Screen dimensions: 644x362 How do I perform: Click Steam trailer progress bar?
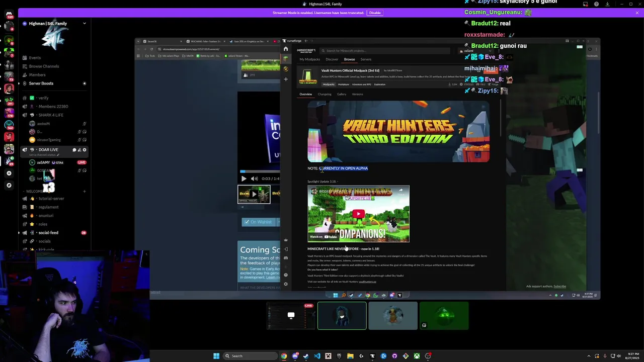click(x=260, y=172)
